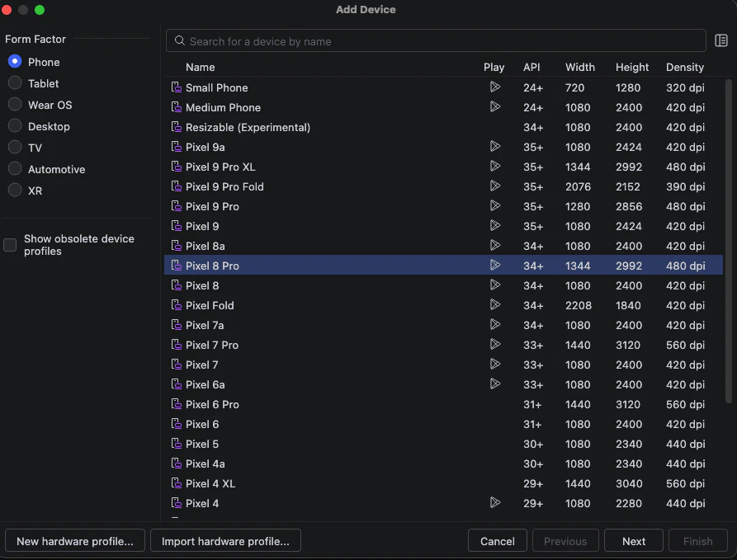Click the device list vertical scrollbar

tap(729, 241)
